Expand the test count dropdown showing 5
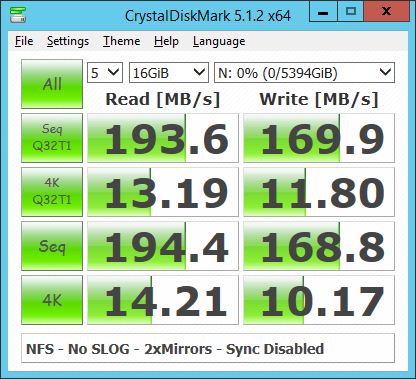This screenshot has width=416, height=379. point(105,72)
